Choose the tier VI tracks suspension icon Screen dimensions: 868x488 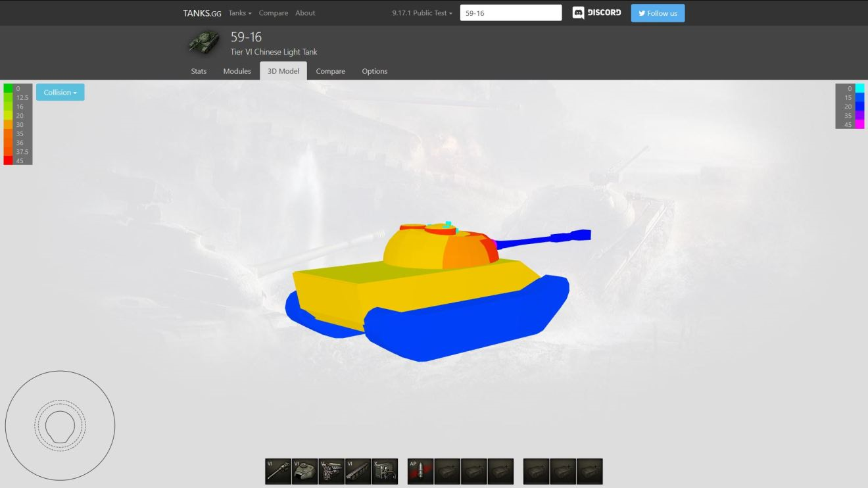(358, 472)
